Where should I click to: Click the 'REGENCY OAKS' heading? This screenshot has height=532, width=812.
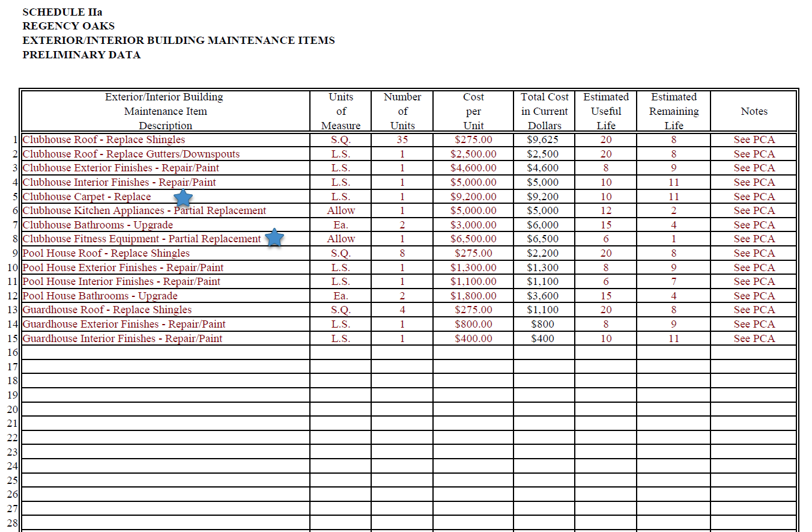coord(68,26)
